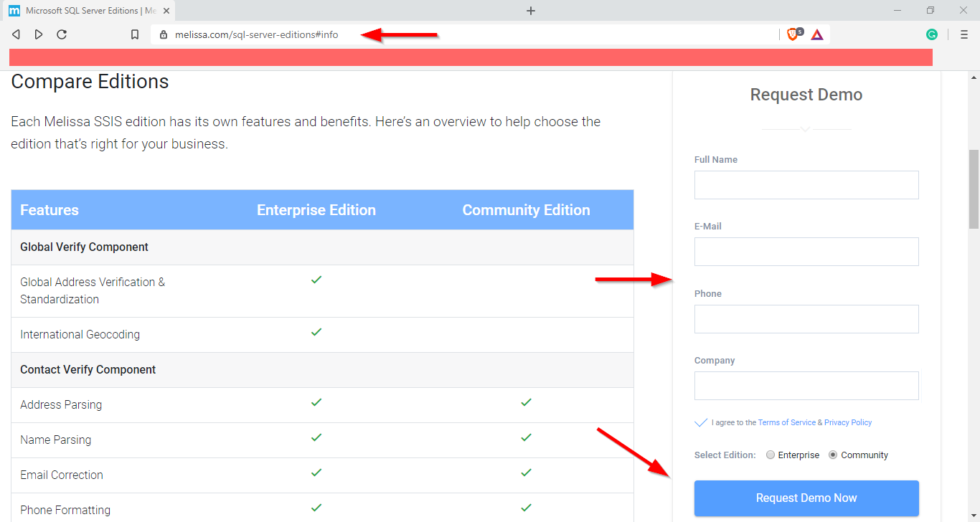Open a new browser tab
The image size is (980, 522).
click(x=531, y=11)
